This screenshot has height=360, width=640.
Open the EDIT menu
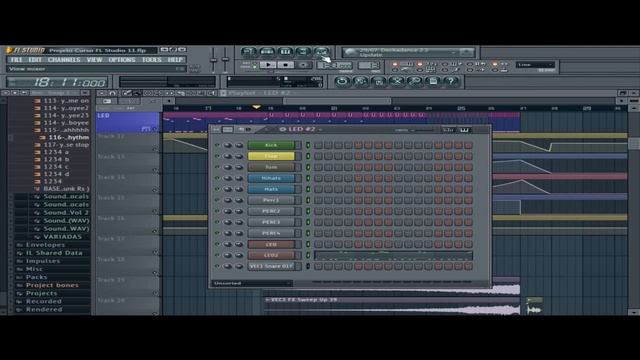(35, 60)
